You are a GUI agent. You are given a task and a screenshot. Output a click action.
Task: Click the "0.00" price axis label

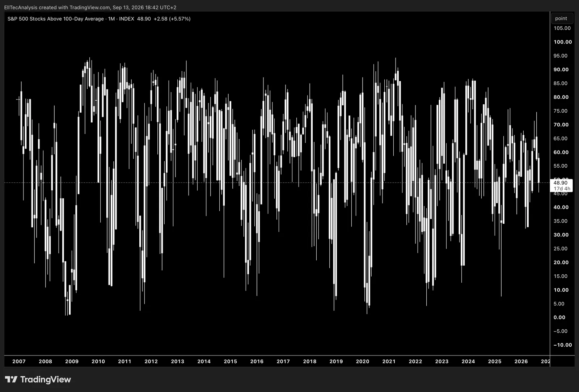[559, 317]
